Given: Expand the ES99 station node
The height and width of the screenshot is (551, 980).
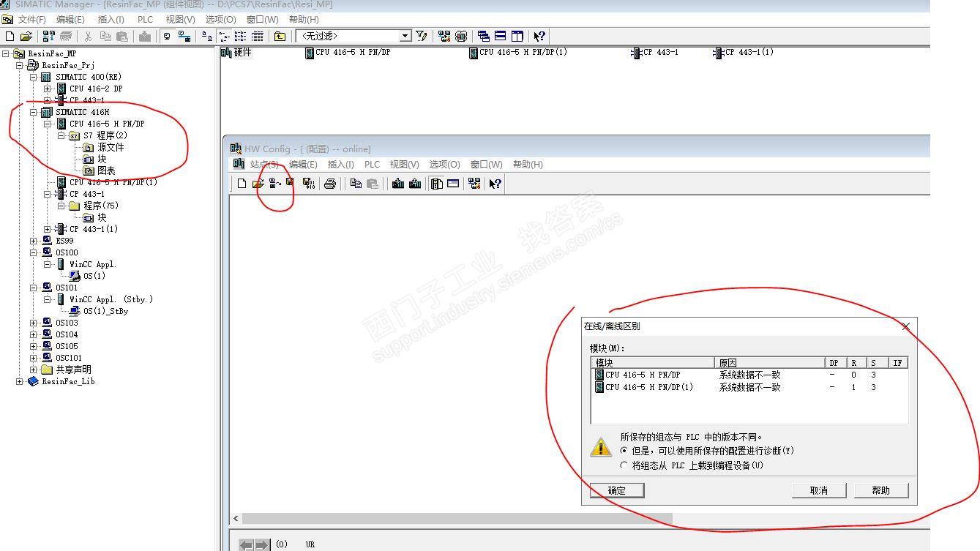Looking at the screenshot, I should pos(34,241).
